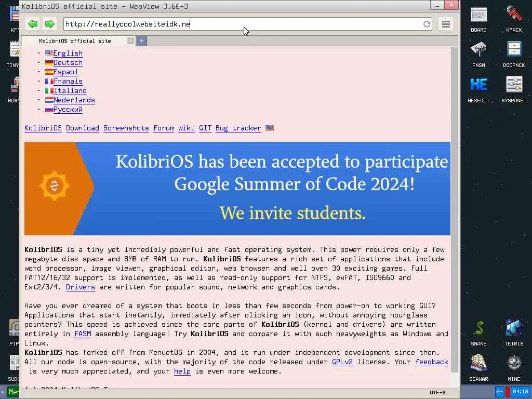The image size is (532, 399).
Task: Launch the SEAWAR game icon
Action: coord(478,368)
